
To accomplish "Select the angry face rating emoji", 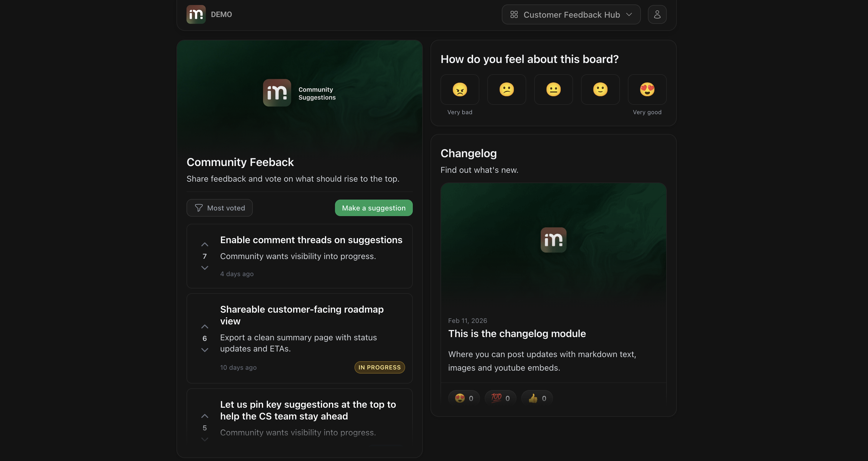I will coord(460,89).
